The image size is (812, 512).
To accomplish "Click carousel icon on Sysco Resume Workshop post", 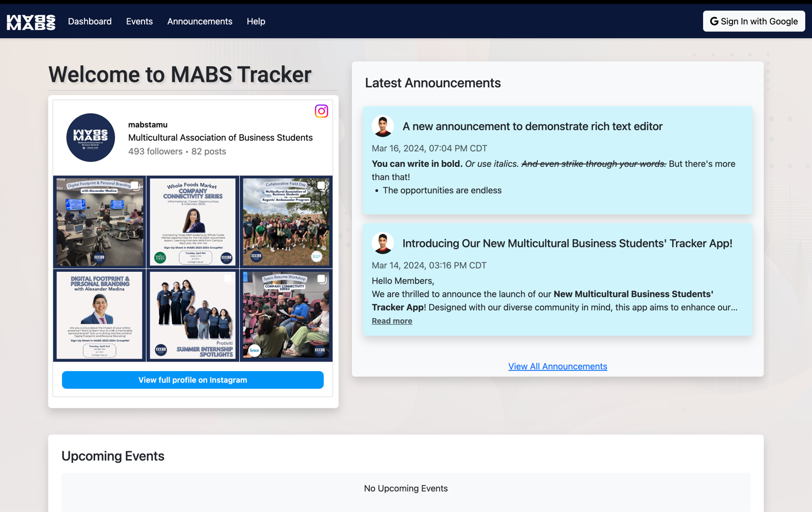I will point(321,279).
